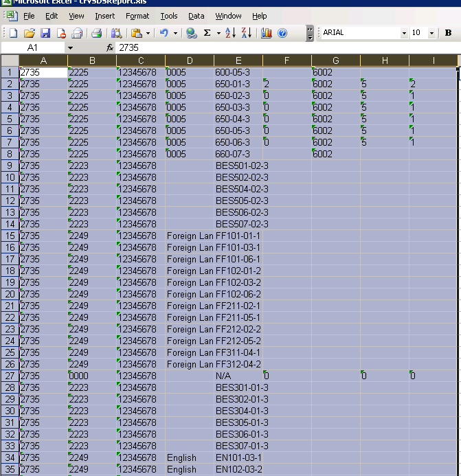Click the Select All corner button

[x=10, y=60]
